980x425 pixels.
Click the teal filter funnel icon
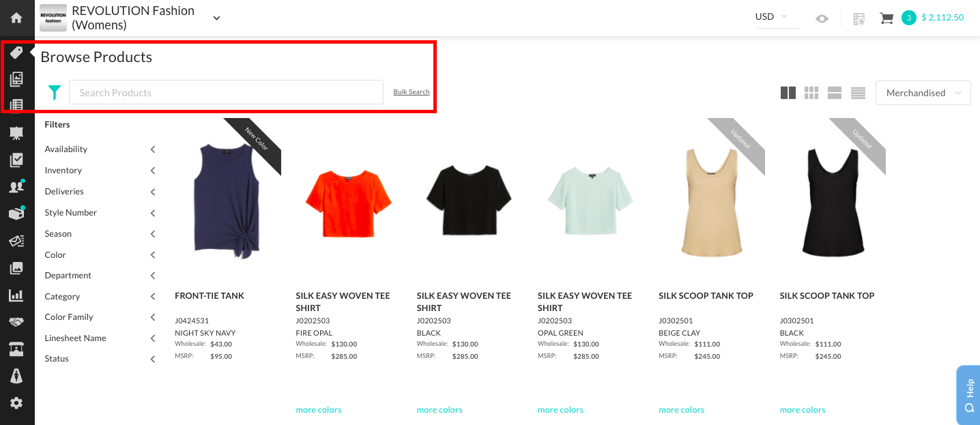[x=55, y=92]
